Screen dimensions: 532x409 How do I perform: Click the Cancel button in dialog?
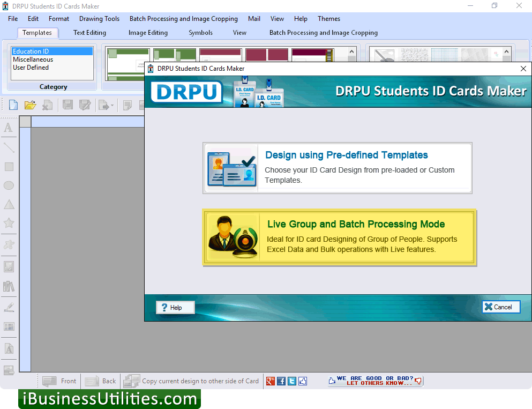tap(501, 307)
